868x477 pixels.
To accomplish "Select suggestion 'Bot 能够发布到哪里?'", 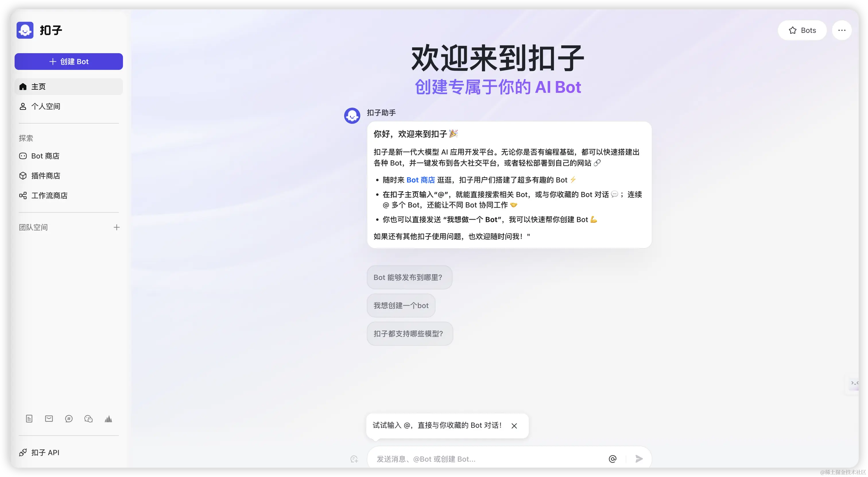I will tap(409, 277).
